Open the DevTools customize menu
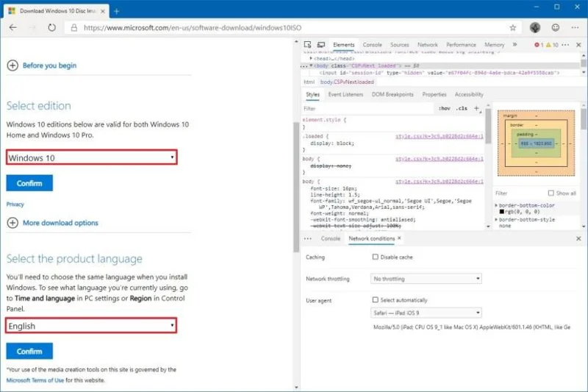588x392 pixels. (565, 45)
